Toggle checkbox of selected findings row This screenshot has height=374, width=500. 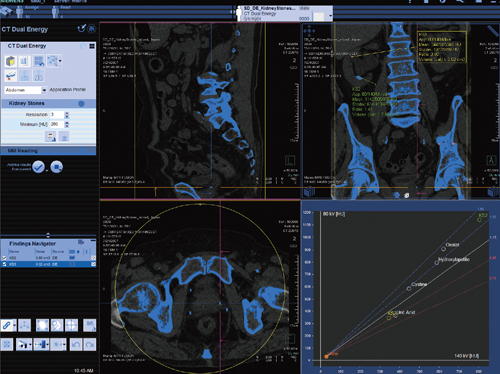pos(4,264)
